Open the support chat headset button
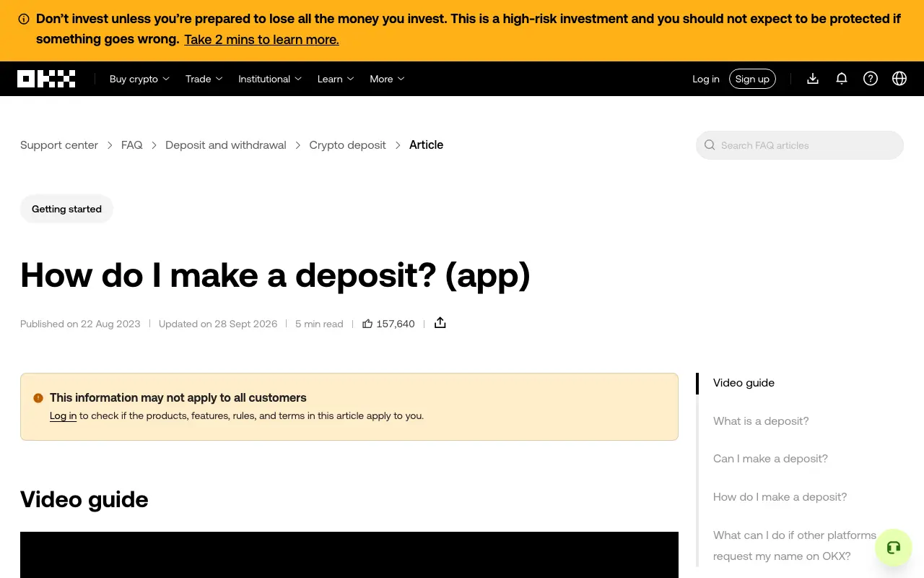Image resolution: width=924 pixels, height=578 pixels. pyautogui.click(x=894, y=548)
